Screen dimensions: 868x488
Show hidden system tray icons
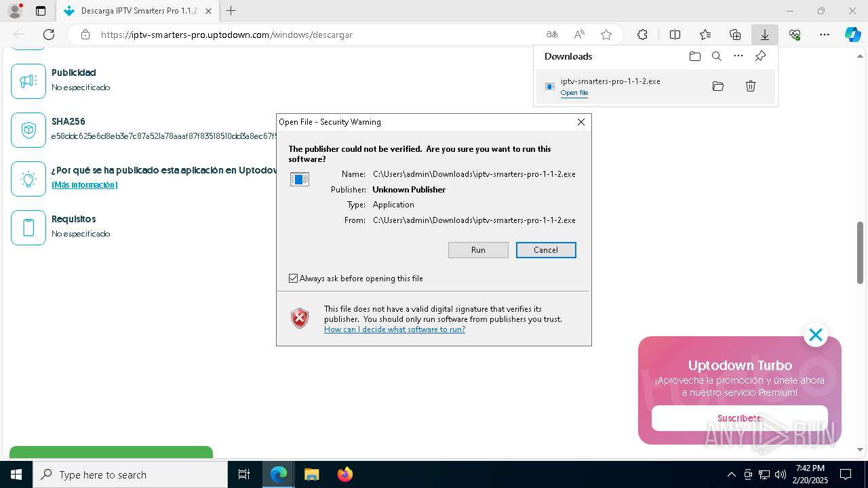pyautogui.click(x=731, y=474)
